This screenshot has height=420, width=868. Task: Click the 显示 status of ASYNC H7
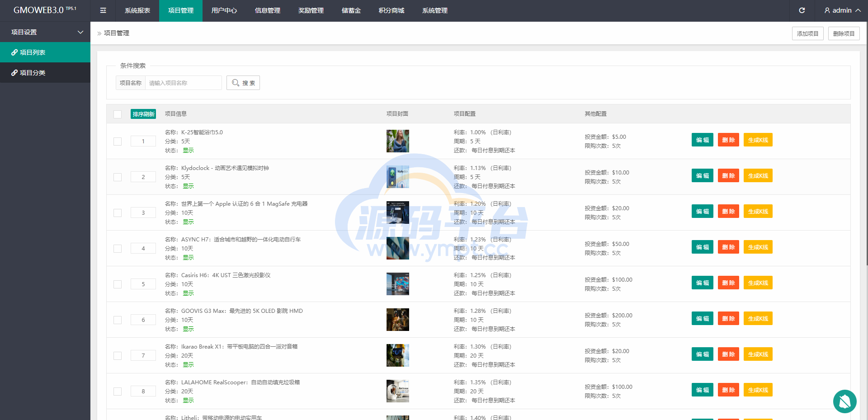(x=188, y=258)
